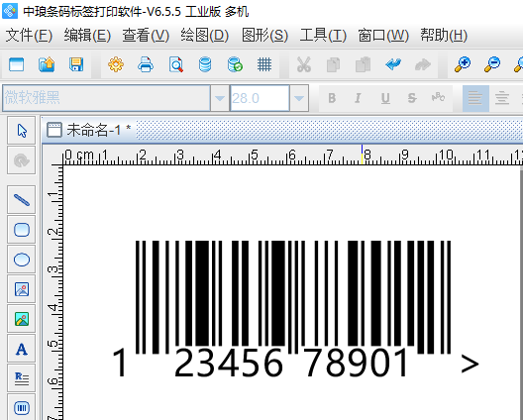
Task: Open an existing label file
Action: [47, 64]
